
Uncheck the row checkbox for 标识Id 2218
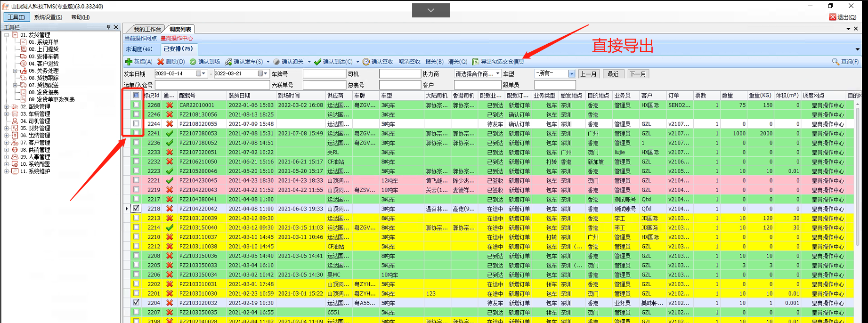click(x=136, y=208)
